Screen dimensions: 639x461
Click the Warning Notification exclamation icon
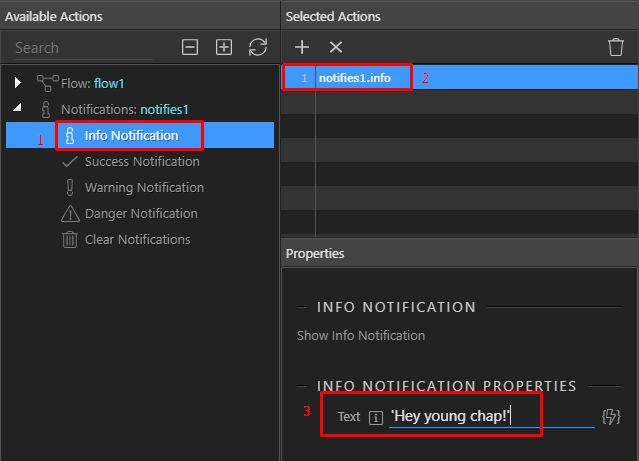[x=70, y=187]
